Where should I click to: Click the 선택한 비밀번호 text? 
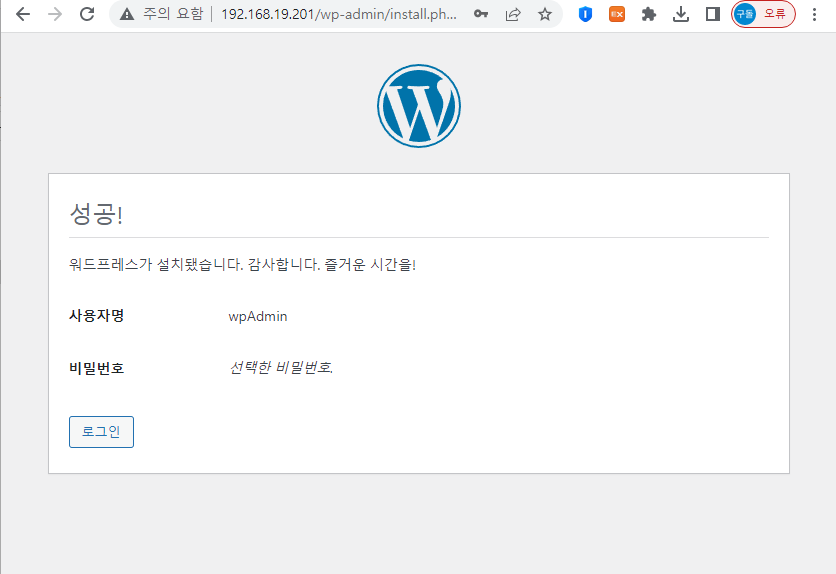281,367
